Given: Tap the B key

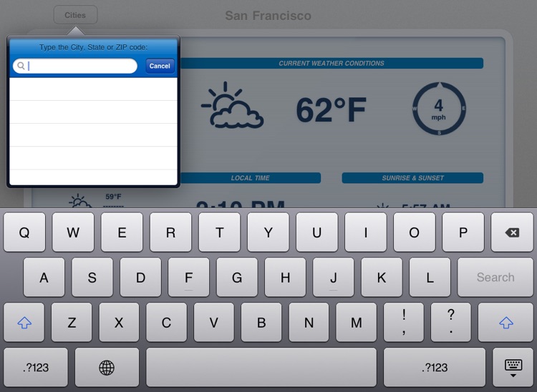Looking at the screenshot, I should (x=261, y=322).
